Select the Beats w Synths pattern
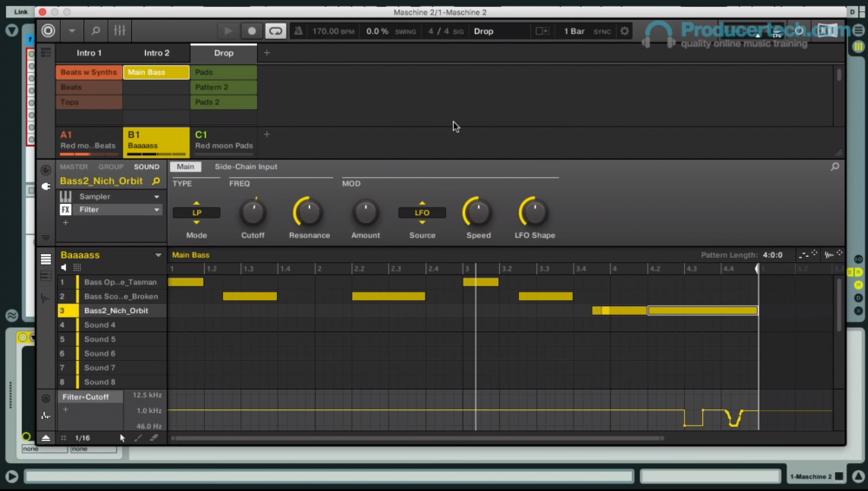The width and height of the screenshot is (868, 491). [89, 72]
